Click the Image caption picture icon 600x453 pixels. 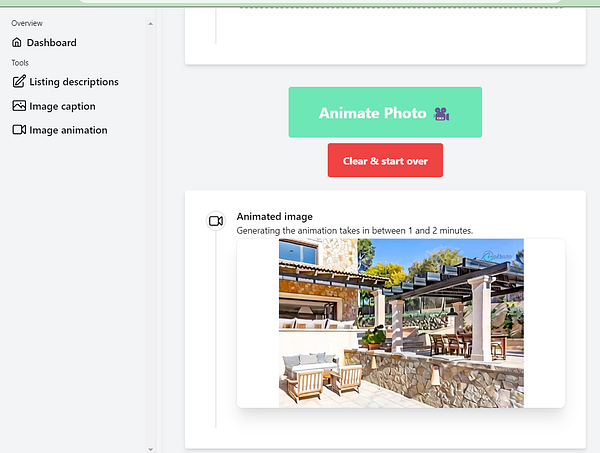click(19, 106)
